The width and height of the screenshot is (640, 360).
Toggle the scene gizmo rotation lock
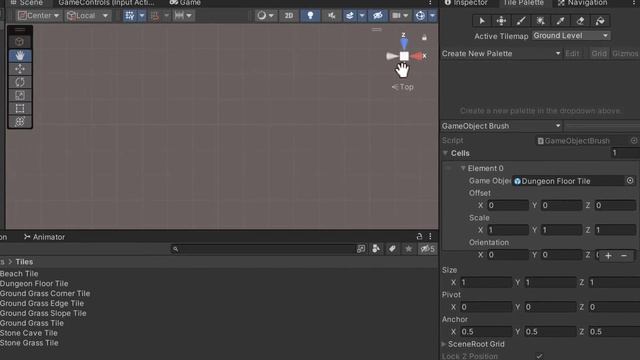pos(424,38)
